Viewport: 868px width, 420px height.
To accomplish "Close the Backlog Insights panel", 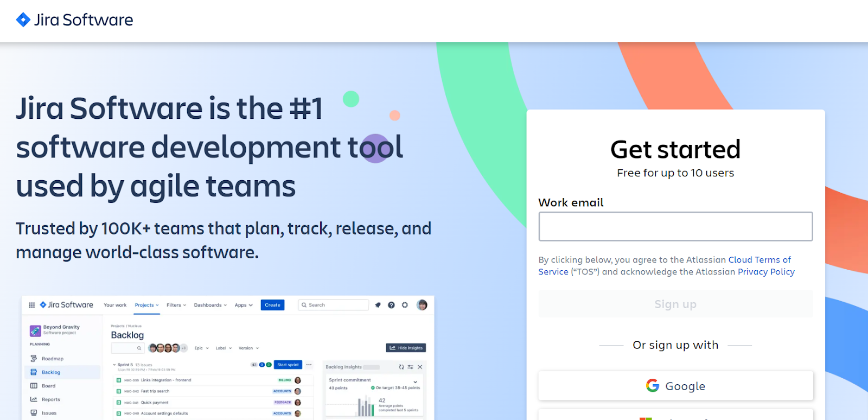I will pos(420,367).
